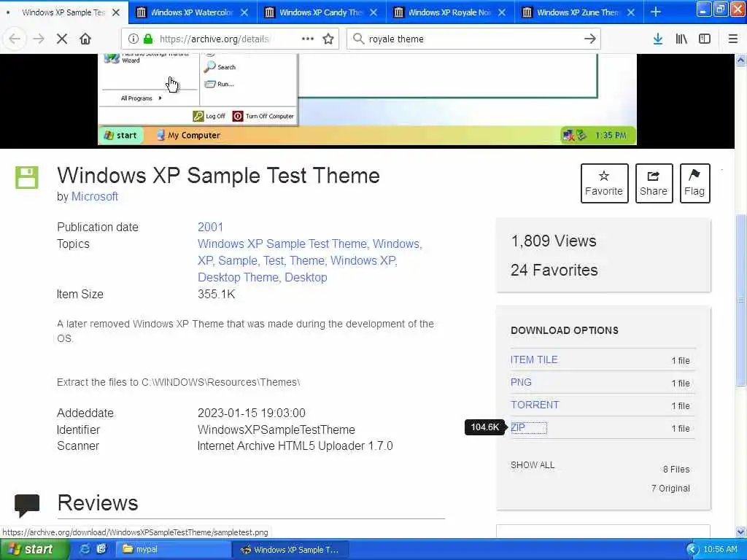This screenshot has height=560, width=747.
Task: Toggle the sidebar view icon
Action: coord(705,39)
